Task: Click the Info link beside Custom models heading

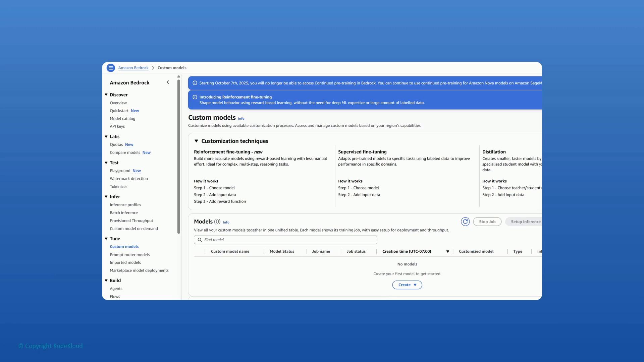Action: (241, 119)
